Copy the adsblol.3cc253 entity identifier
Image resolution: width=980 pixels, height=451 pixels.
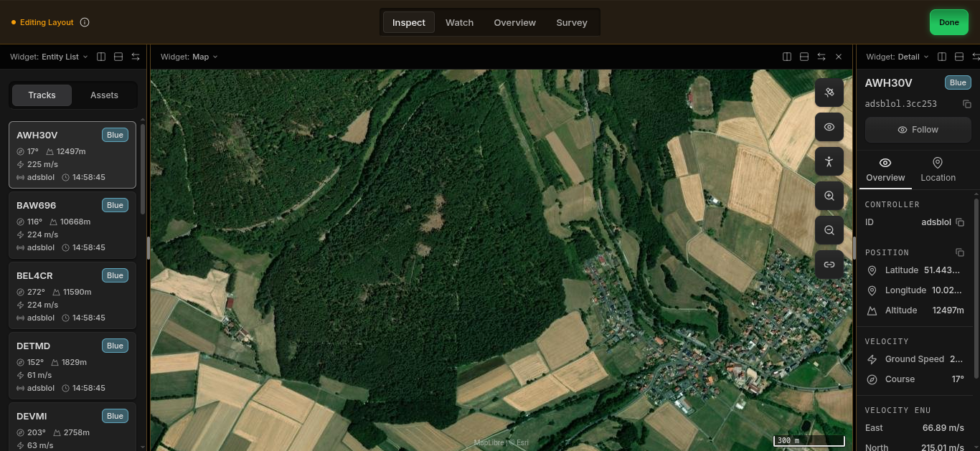pos(966,104)
